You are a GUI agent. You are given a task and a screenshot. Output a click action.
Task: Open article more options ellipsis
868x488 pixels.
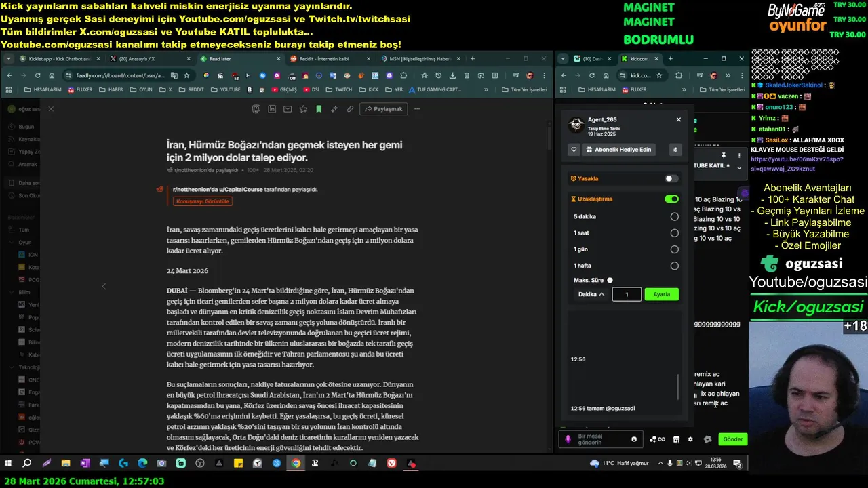coord(417,109)
